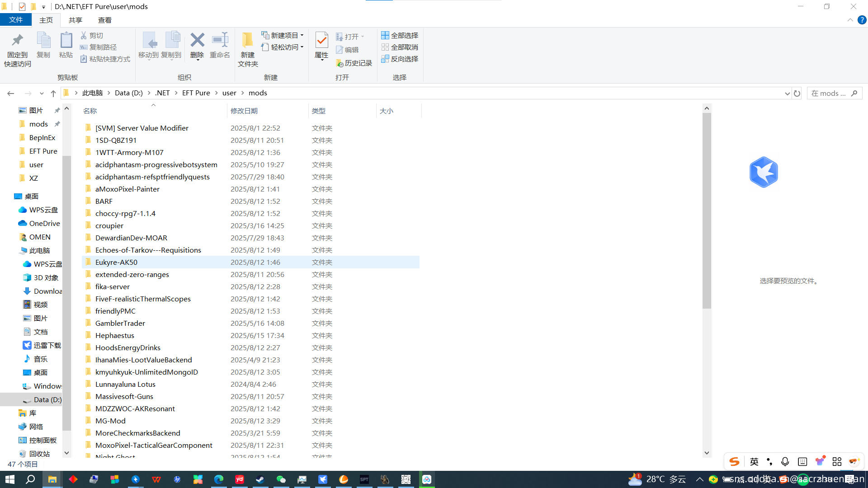Switch to the Share (共享) tab
This screenshot has height=488, width=868.
(75, 20)
